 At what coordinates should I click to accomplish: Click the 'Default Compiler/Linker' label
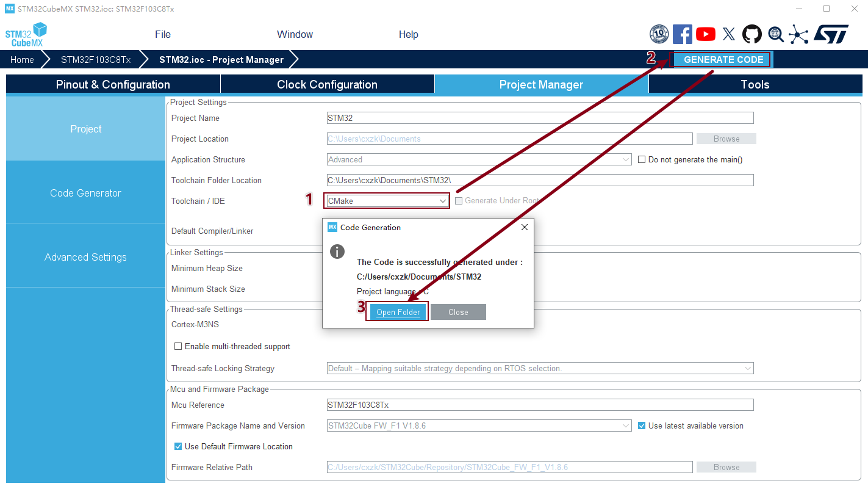pos(212,231)
